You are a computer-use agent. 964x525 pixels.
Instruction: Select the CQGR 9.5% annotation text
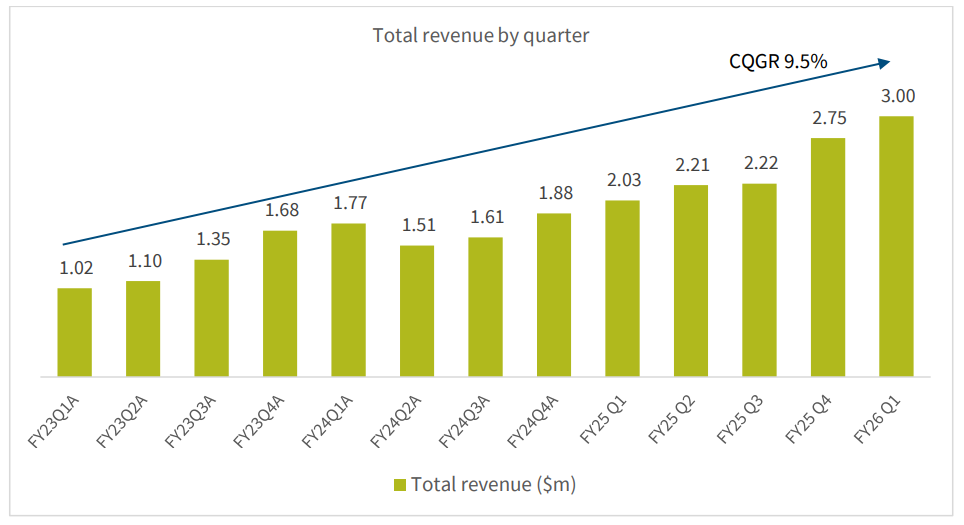click(x=777, y=62)
